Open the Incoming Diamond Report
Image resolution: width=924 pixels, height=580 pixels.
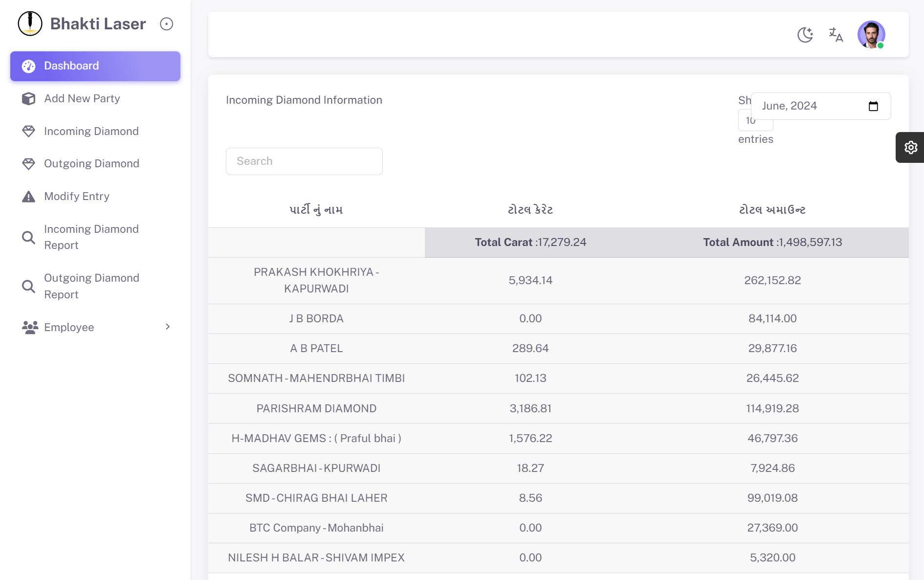[91, 237]
